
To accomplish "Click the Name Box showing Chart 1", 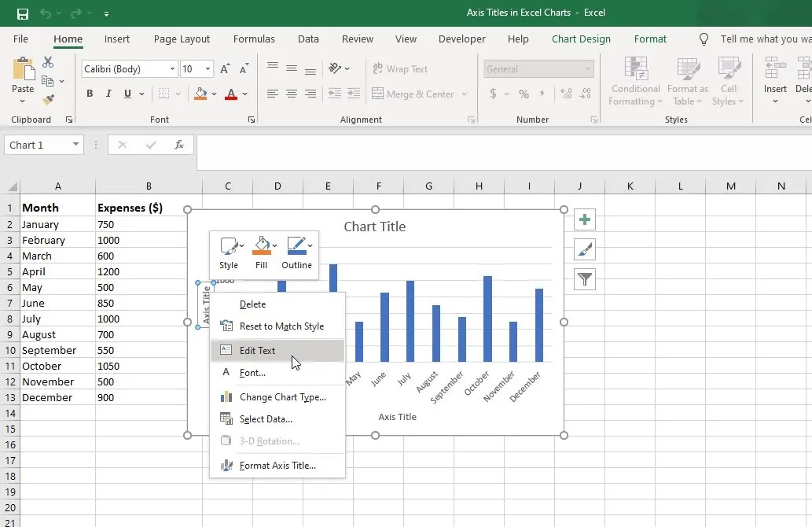I will coord(37,145).
